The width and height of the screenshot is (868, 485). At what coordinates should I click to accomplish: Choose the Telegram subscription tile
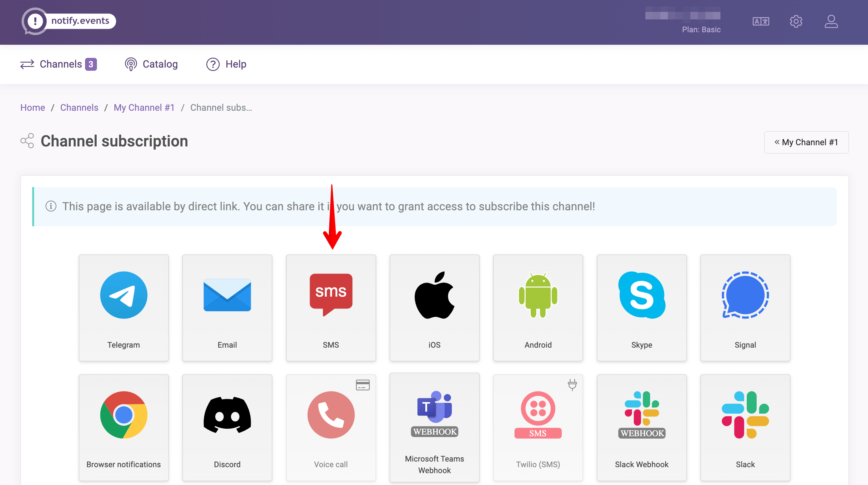(123, 307)
